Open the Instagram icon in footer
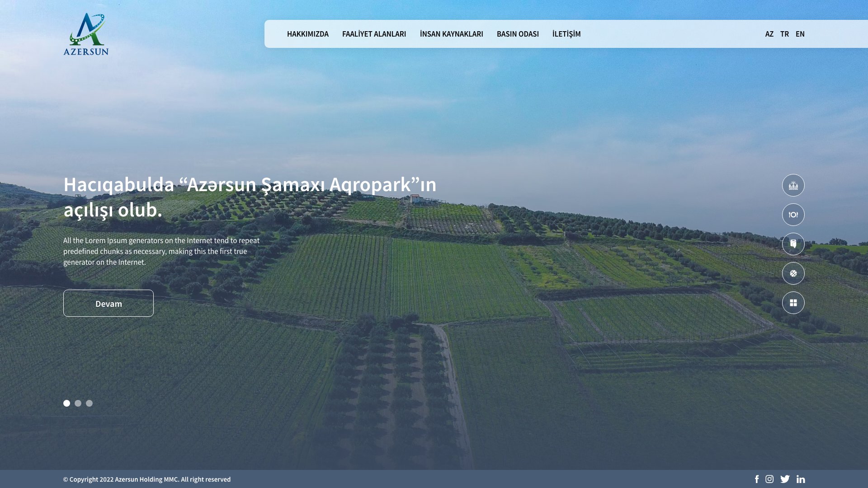868x488 pixels. (769, 479)
